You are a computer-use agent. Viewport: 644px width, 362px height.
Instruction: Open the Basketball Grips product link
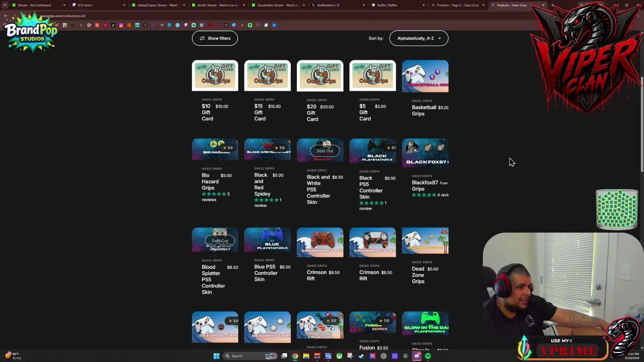click(x=424, y=111)
